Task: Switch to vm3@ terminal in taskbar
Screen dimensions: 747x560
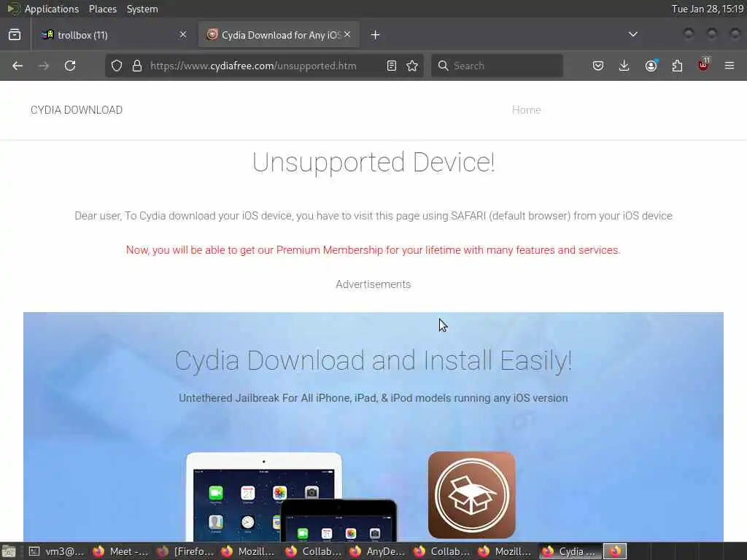Action: point(56,551)
